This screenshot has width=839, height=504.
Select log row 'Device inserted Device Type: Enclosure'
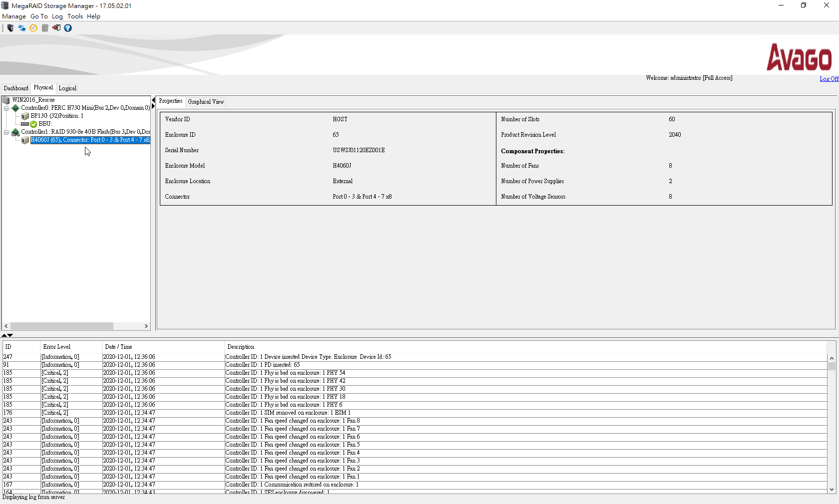click(x=415, y=357)
